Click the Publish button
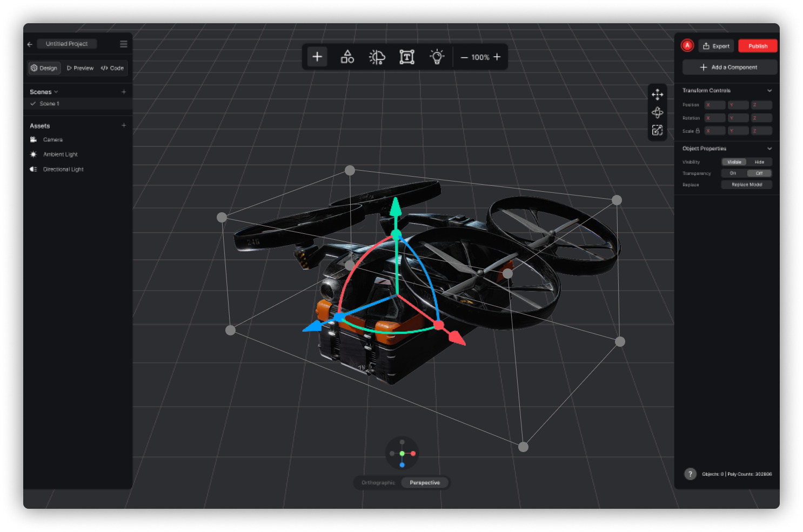803x532 pixels. pyautogui.click(x=757, y=46)
